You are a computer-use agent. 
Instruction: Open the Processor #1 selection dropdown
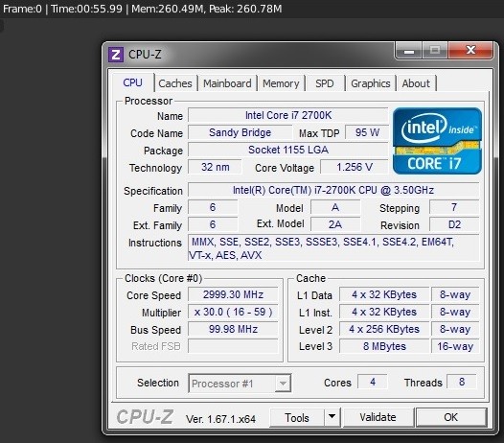pyautogui.click(x=240, y=384)
